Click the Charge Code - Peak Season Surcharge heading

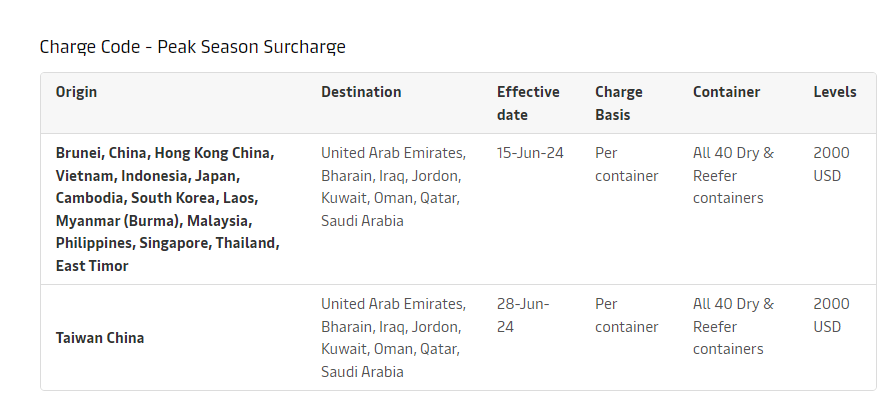193,47
